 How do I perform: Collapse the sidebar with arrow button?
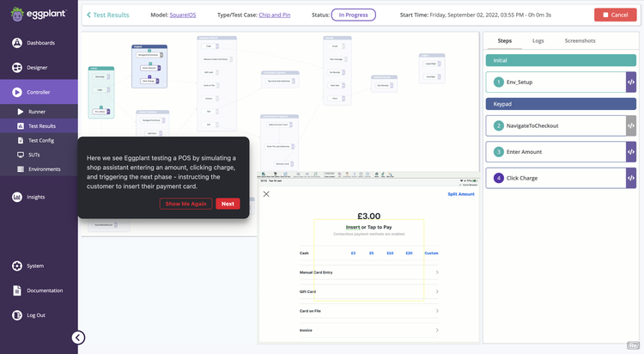(x=78, y=338)
